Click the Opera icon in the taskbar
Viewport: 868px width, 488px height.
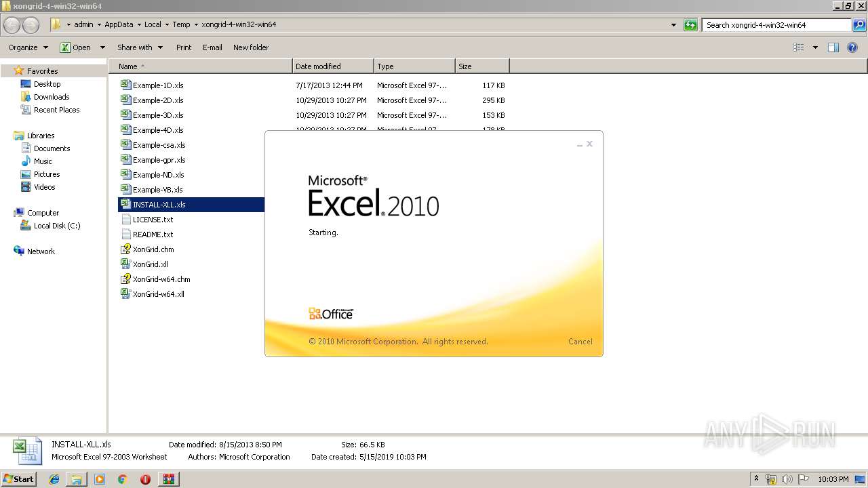click(x=145, y=479)
